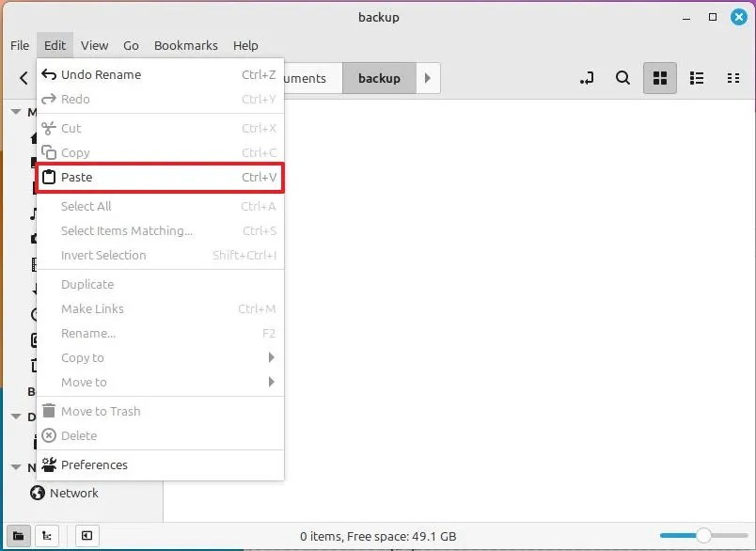Toggle the location entry bar
The height and width of the screenshot is (551, 756).
click(x=587, y=78)
